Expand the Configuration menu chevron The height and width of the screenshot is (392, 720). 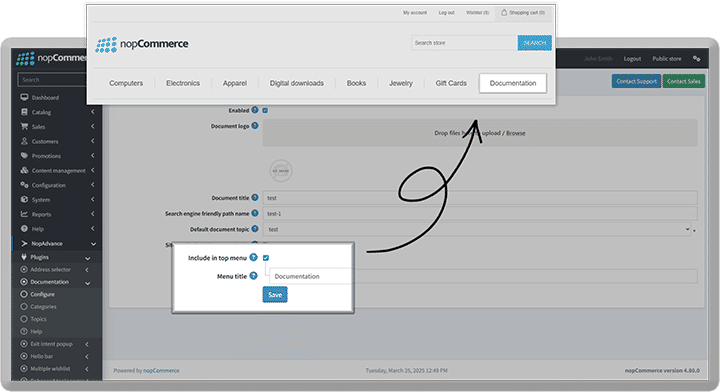pyautogui.click(x=93, y=185)
